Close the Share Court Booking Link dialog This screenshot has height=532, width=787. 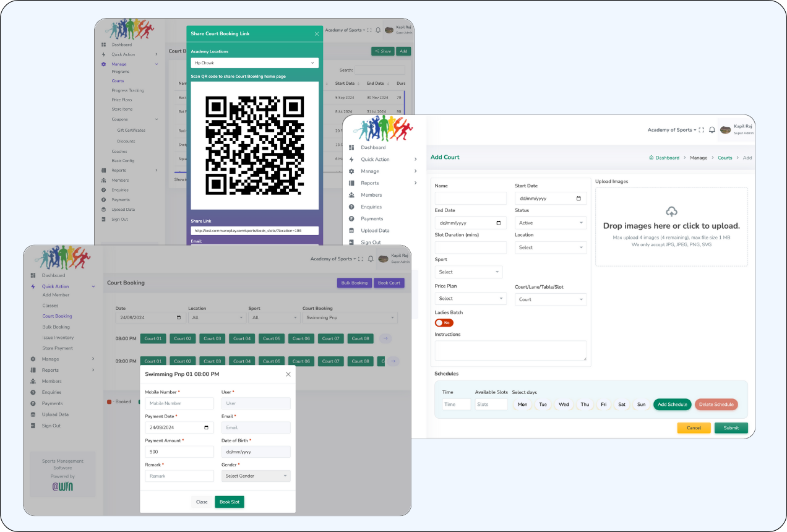coord(317,34)
